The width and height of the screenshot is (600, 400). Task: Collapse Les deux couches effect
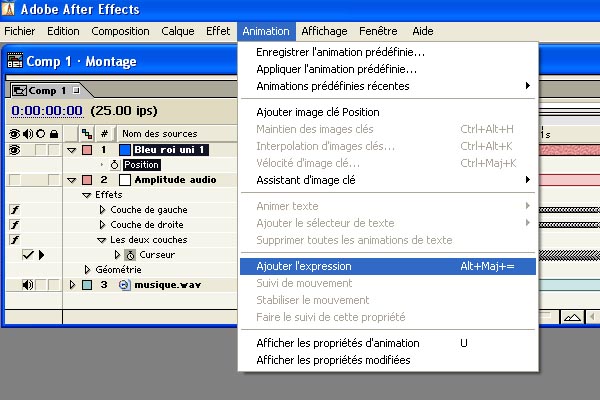pyautogui.click(x=101, y=240)
